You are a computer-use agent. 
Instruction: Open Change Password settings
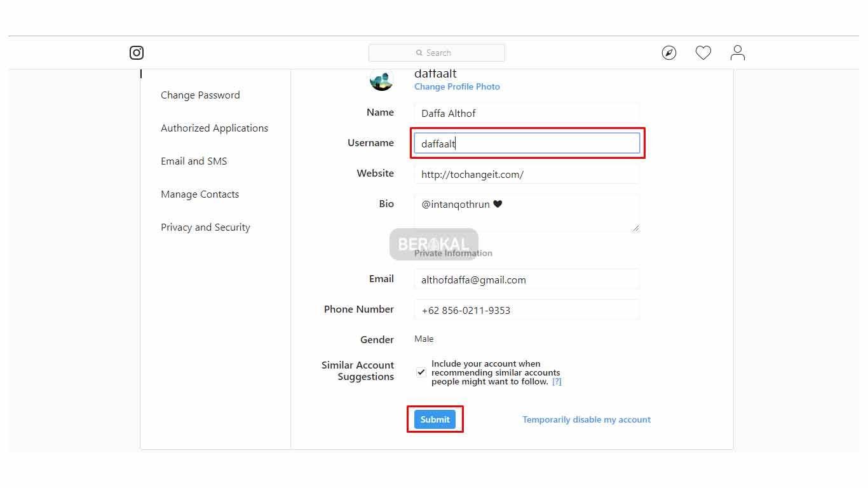pos(200,95)
